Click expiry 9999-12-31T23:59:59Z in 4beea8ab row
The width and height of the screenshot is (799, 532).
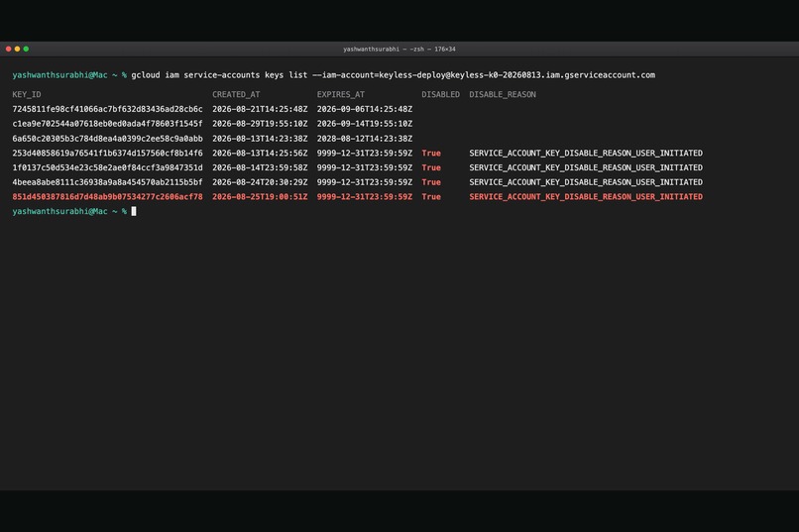point(365,182)
